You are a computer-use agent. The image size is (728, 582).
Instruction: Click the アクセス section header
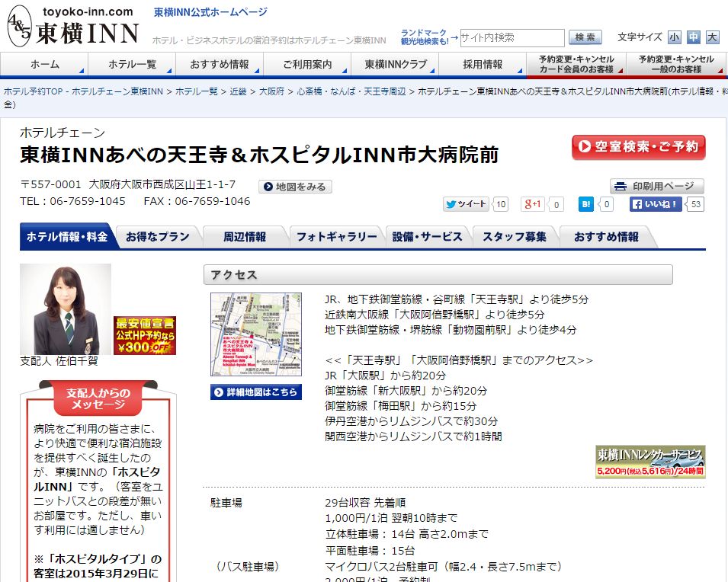click(x=438, y=275)
